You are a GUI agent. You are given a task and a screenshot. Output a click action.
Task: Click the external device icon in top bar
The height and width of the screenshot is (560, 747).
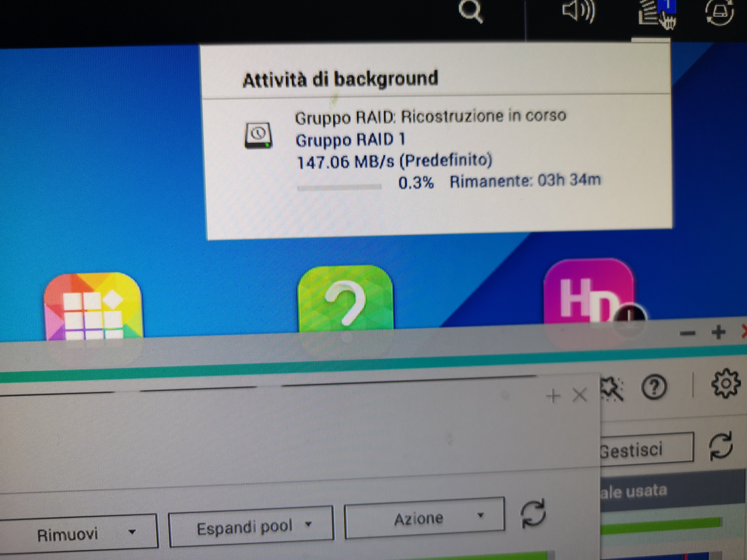pos(720,13)
